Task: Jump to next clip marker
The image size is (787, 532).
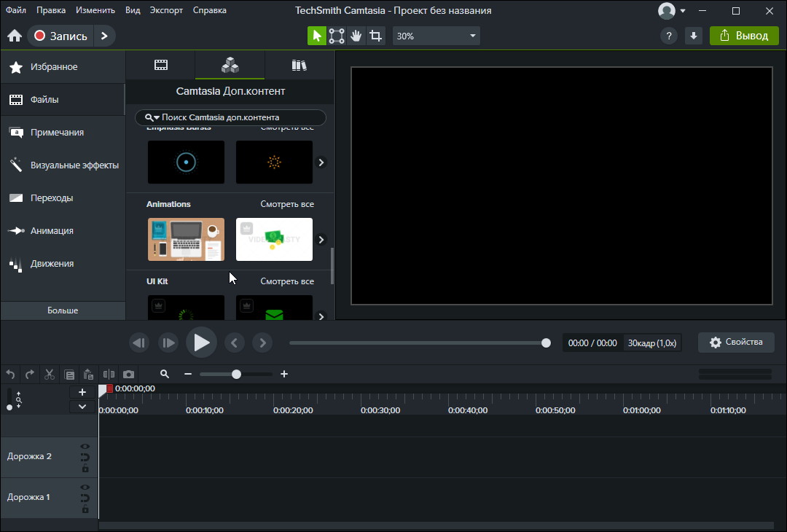Action: pyautogui.click(x=262, y=343)
